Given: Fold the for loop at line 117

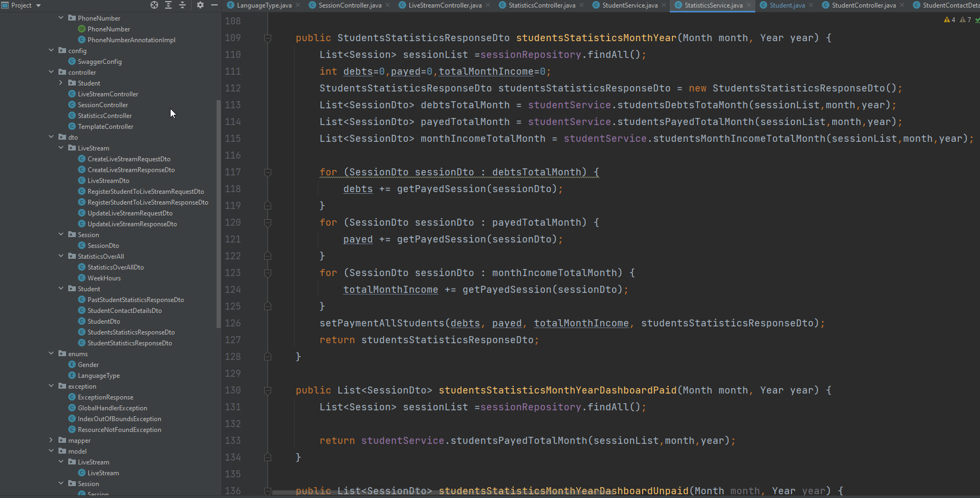Looking at the screenshot, I should point(267,173).
